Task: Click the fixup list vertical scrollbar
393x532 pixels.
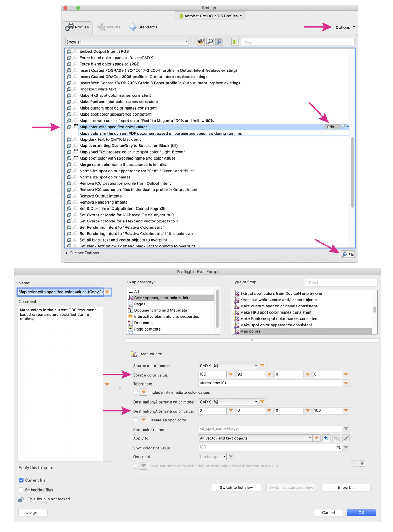Action: (x=352, y=172)
